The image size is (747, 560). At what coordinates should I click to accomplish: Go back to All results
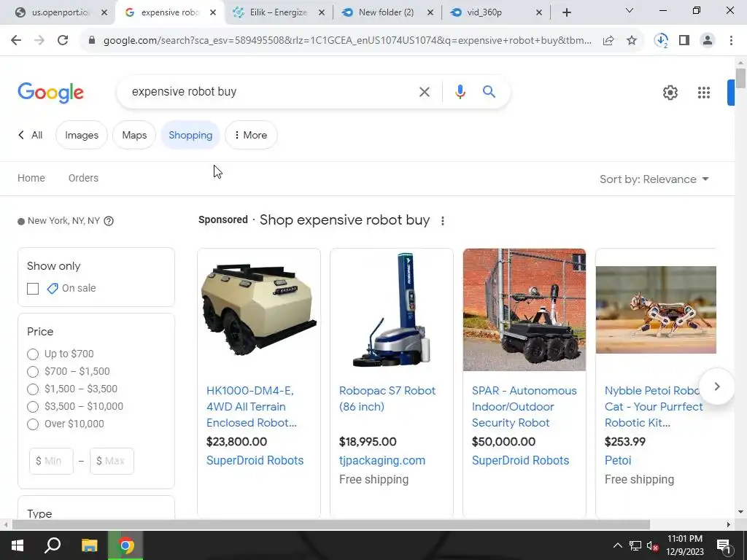[31, 135]
